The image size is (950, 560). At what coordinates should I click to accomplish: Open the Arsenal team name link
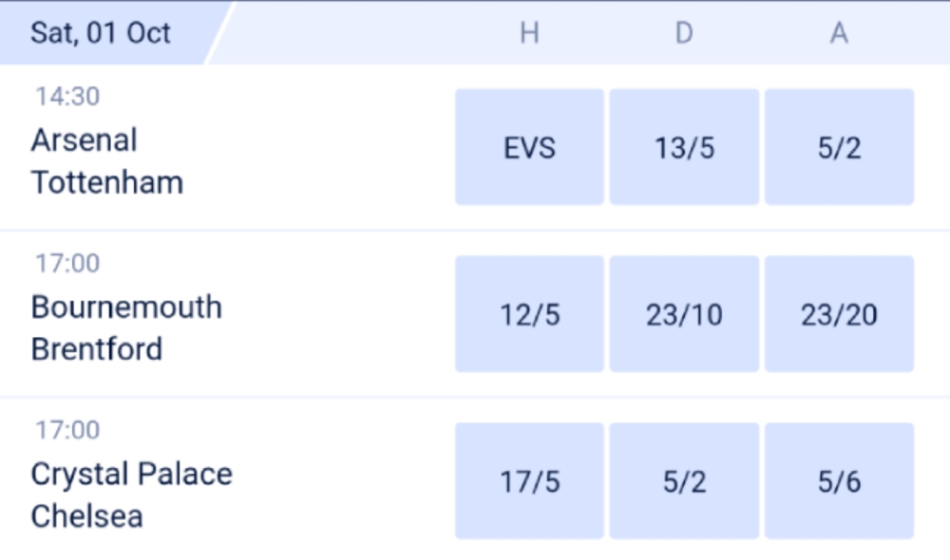pyautogui.click(x=85, y=140)
